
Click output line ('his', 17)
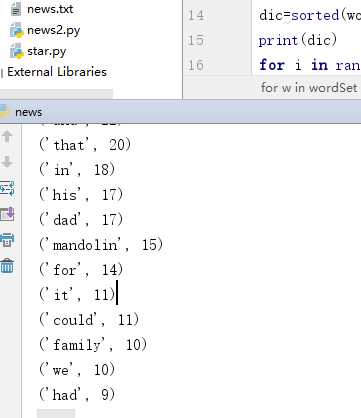tap(81, 195)
